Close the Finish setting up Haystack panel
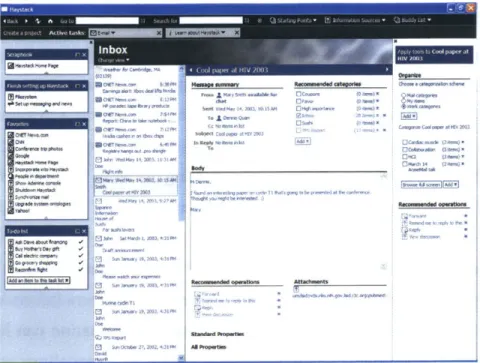 [x=84, y=86]
